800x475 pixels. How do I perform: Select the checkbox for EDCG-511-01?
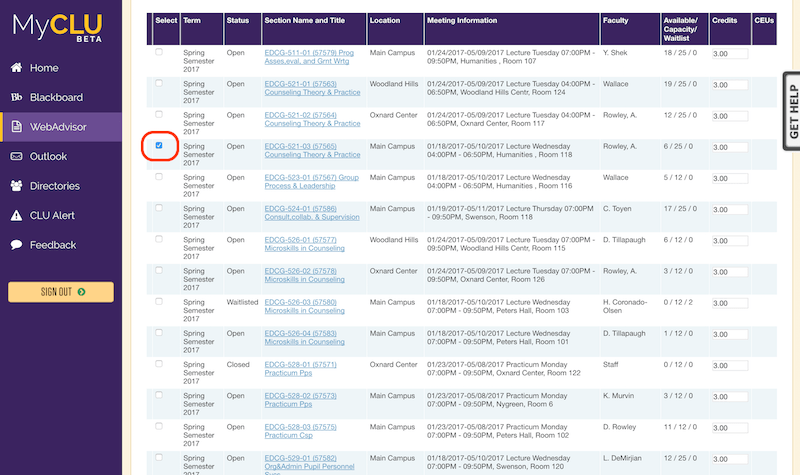coord(159,52)
